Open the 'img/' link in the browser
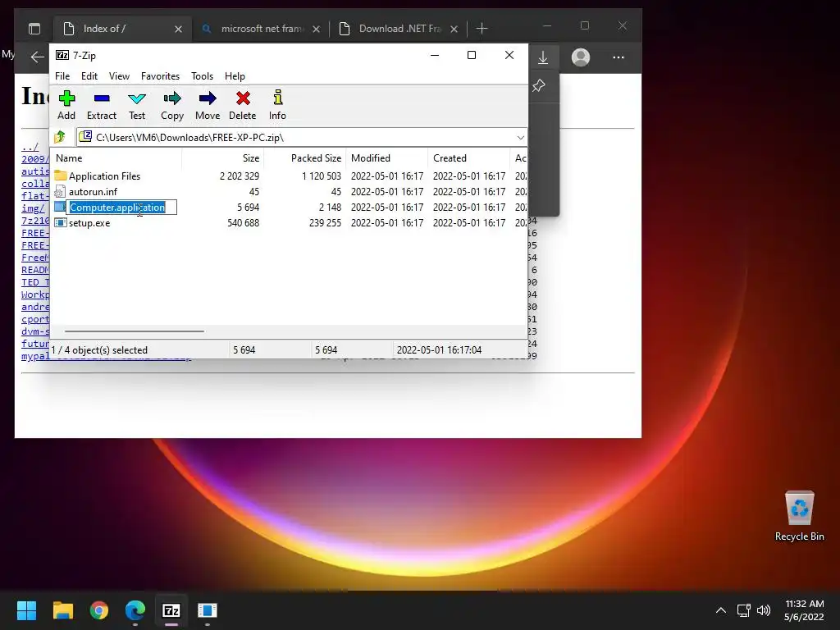This screenshot has height=630, width=840. [33, 208]
